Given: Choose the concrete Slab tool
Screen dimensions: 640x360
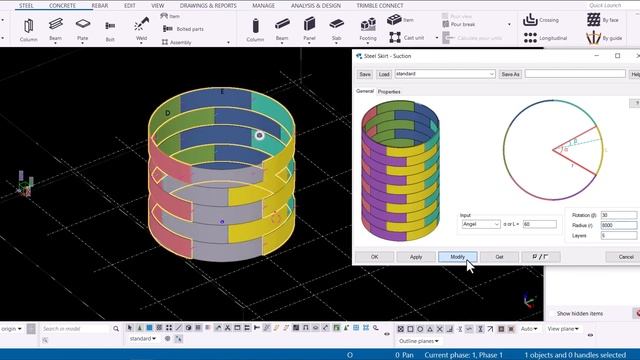Looking at the screenshot, I should [336, 29].
